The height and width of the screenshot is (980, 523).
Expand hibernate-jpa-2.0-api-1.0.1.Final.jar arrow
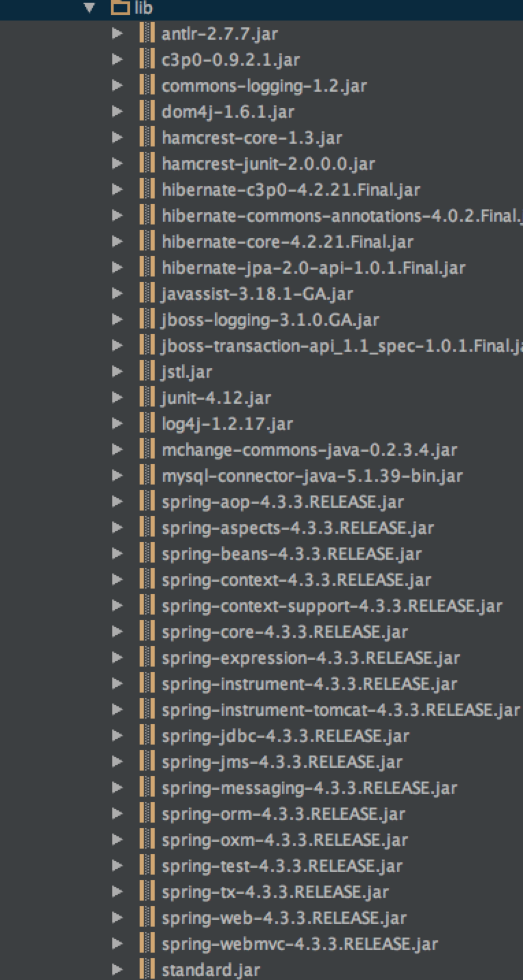tap(118, 267)
